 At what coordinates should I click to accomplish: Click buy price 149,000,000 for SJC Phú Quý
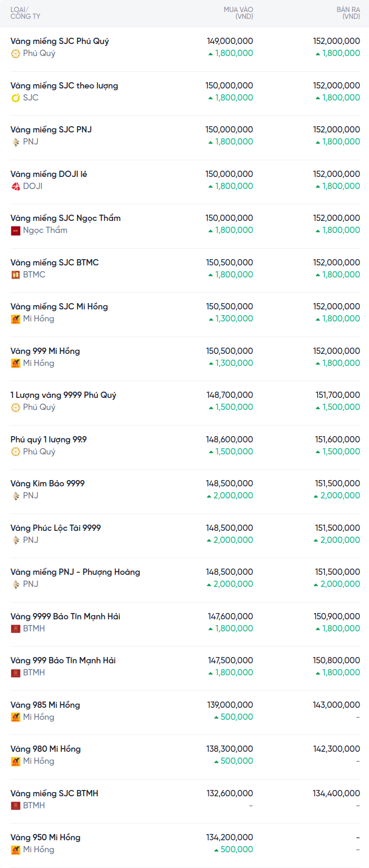pos(230,41)
